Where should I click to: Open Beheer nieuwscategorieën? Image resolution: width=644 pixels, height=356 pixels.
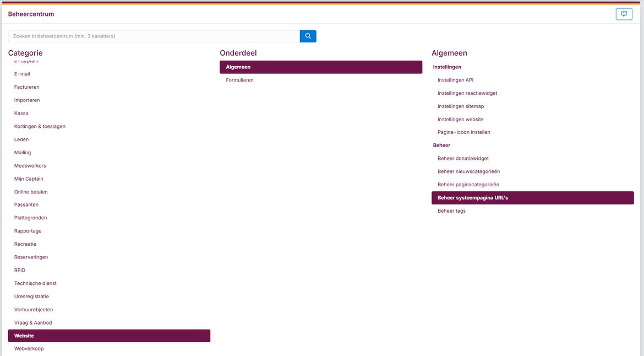coord(468,172)
